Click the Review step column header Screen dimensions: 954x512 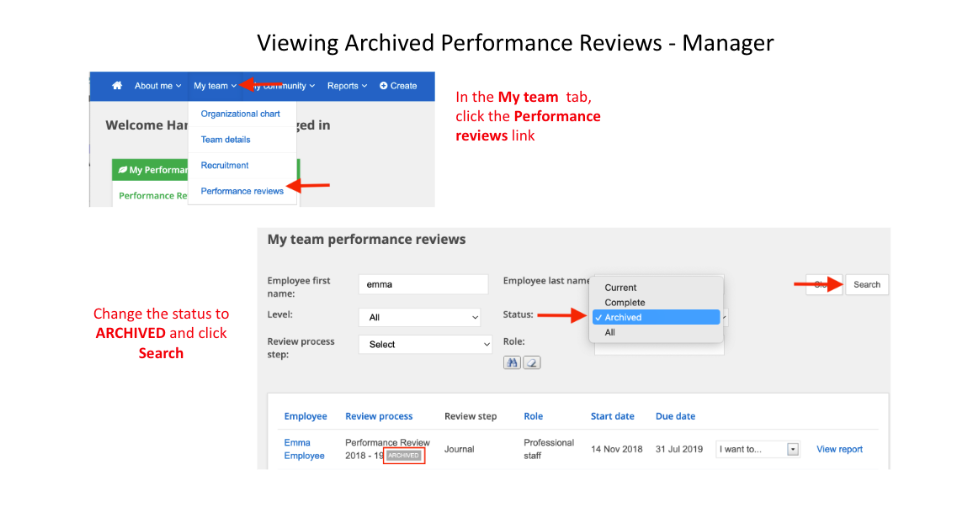470,417
